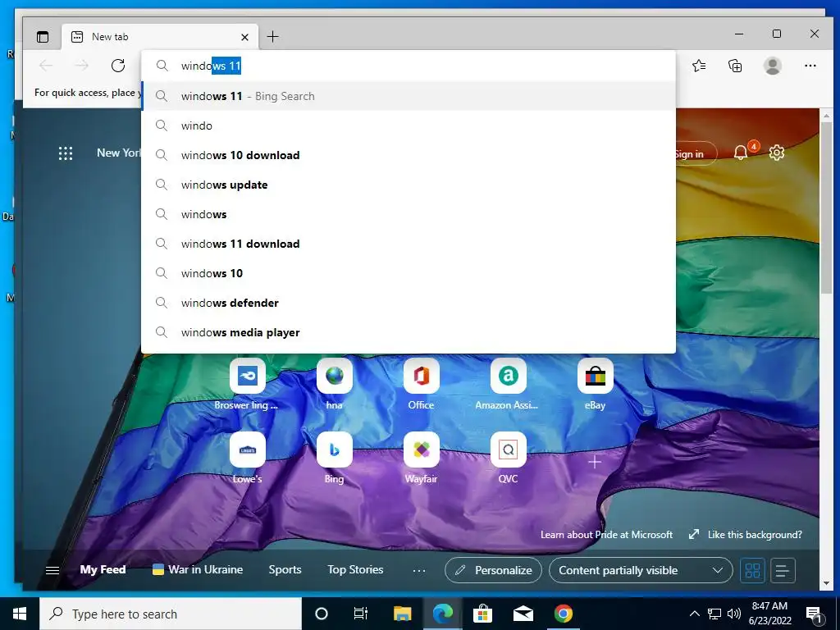Expand the Content partially visible dropdown
Image resolution: width=840 pixels, height=630 pixels.
(640, 570)
